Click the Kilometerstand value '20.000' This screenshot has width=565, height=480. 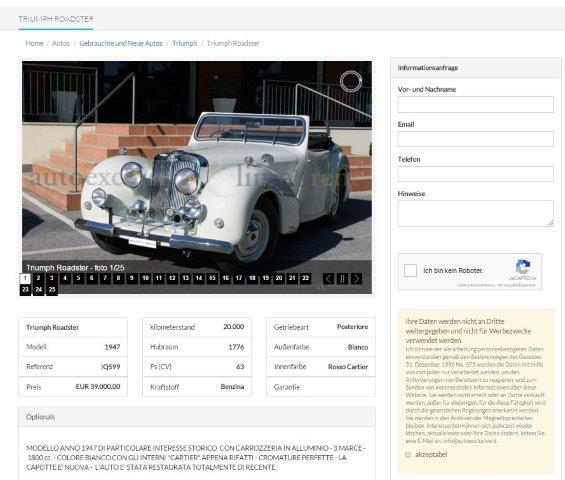click(x=233, y=327)
